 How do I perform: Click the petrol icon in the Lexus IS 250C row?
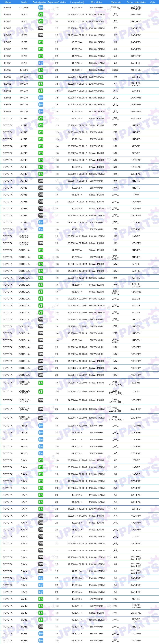pyautogui.click(x=41, y=70)
